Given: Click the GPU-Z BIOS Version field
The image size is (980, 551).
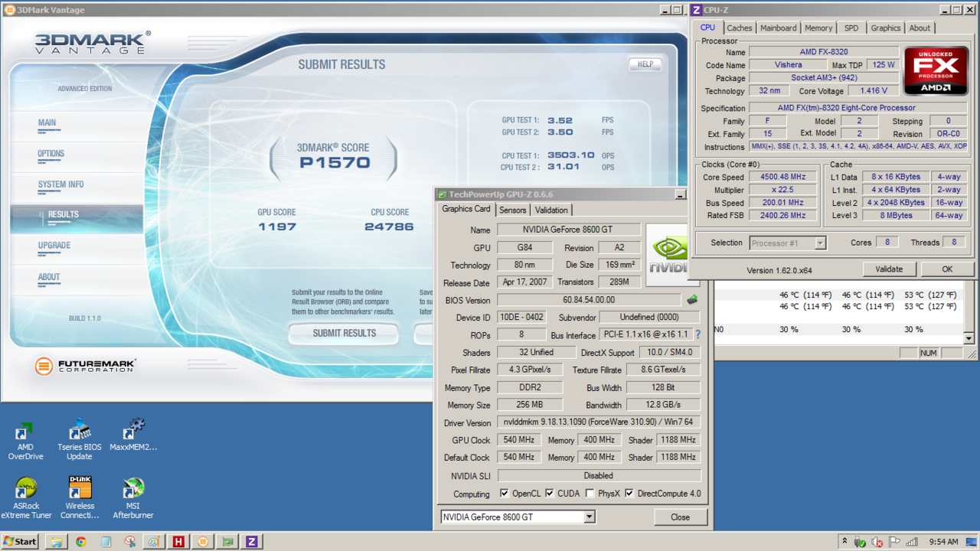Looking at the screenshot, I should tap(589, 300).
